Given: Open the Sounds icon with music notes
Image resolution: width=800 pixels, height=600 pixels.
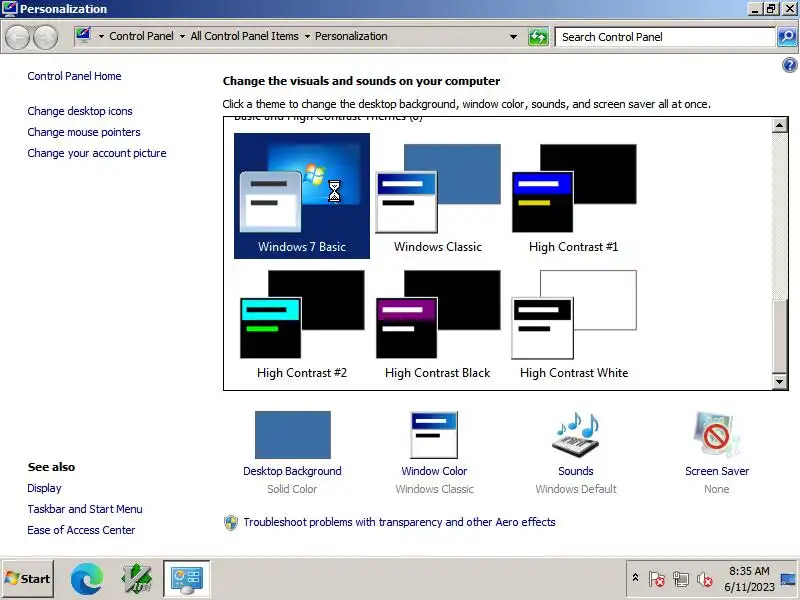Looking at the screenshot, I should 576,435.
